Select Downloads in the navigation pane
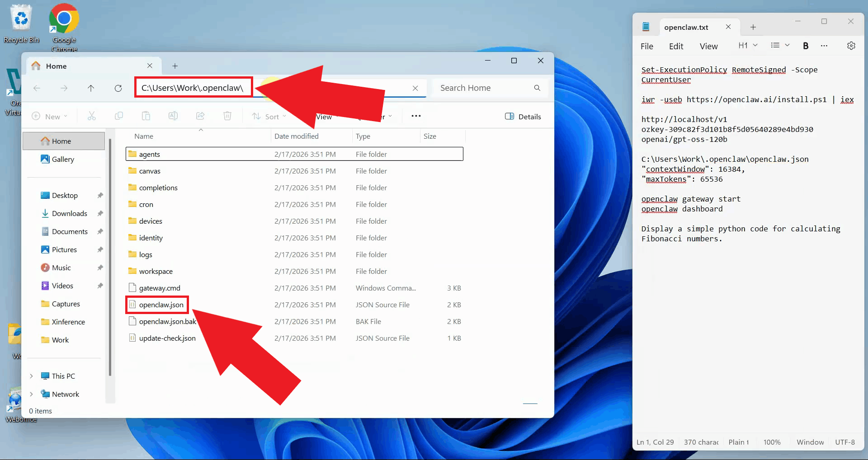This screenshot has width=868, height=460. click(x=69, y=213)
